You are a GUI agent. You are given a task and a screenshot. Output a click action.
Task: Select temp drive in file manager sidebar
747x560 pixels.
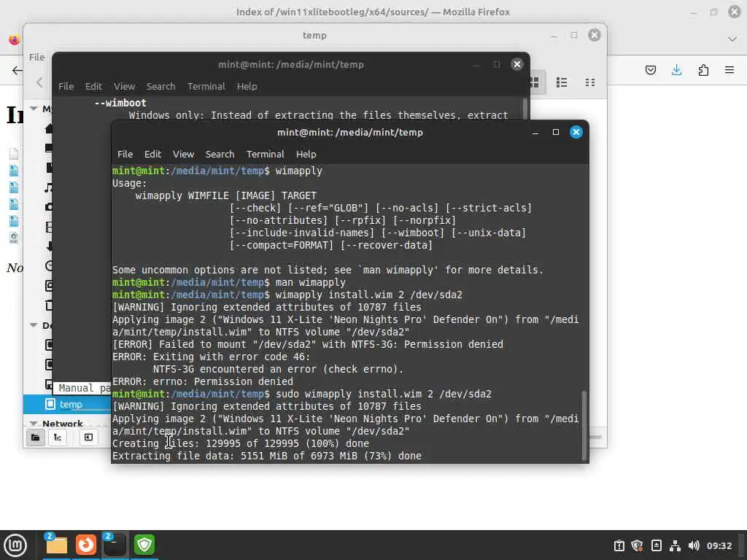tap(66, 404)
